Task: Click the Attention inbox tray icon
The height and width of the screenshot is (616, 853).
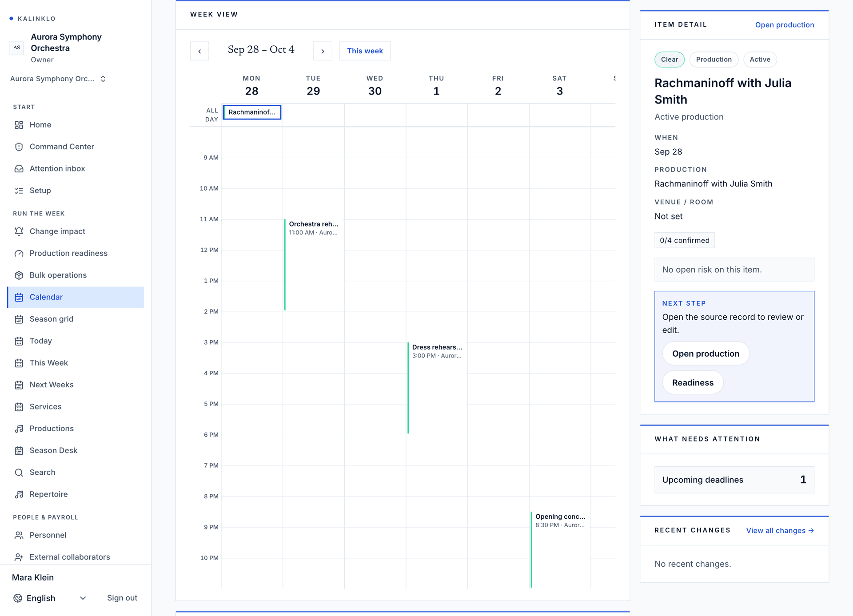Action: [x=19, y=169]
